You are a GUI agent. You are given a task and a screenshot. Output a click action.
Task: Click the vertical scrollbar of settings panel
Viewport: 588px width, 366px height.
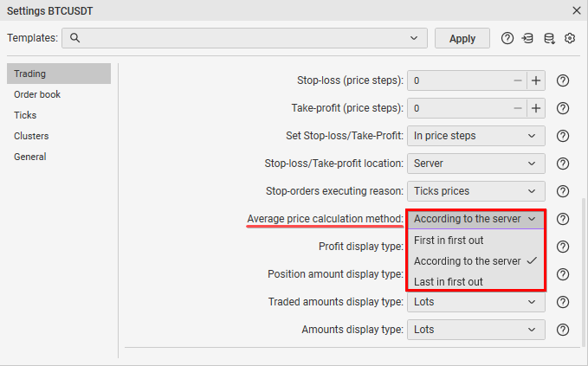pos(584,272)
